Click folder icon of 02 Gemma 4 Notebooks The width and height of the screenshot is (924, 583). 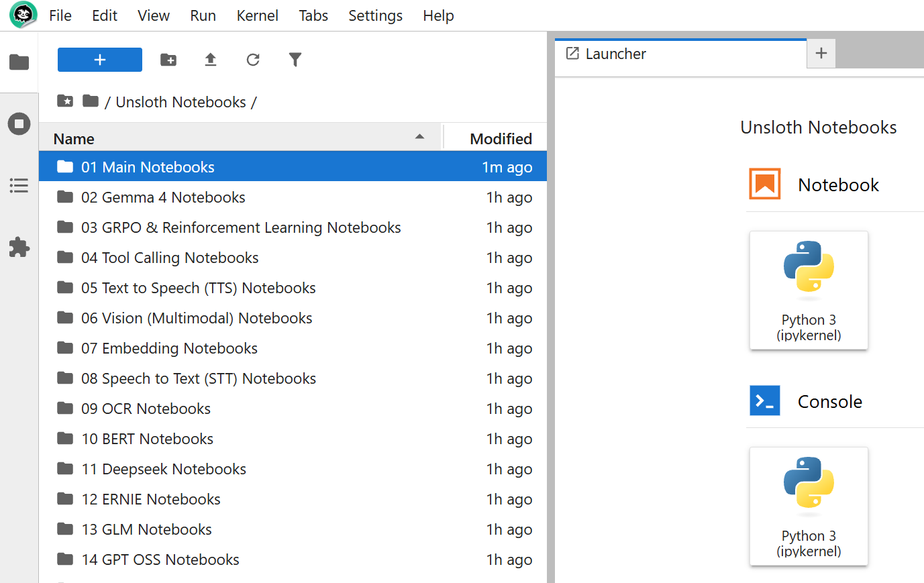(65, 197)
